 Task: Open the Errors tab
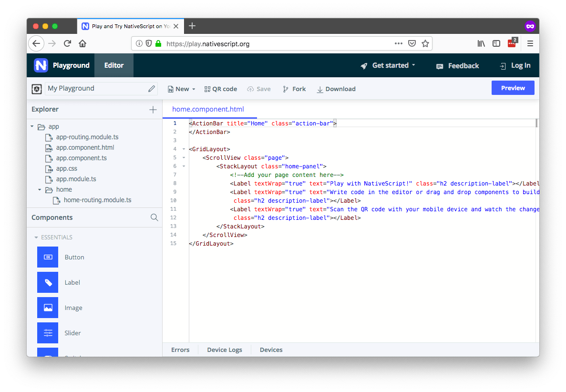click(180, 350)
